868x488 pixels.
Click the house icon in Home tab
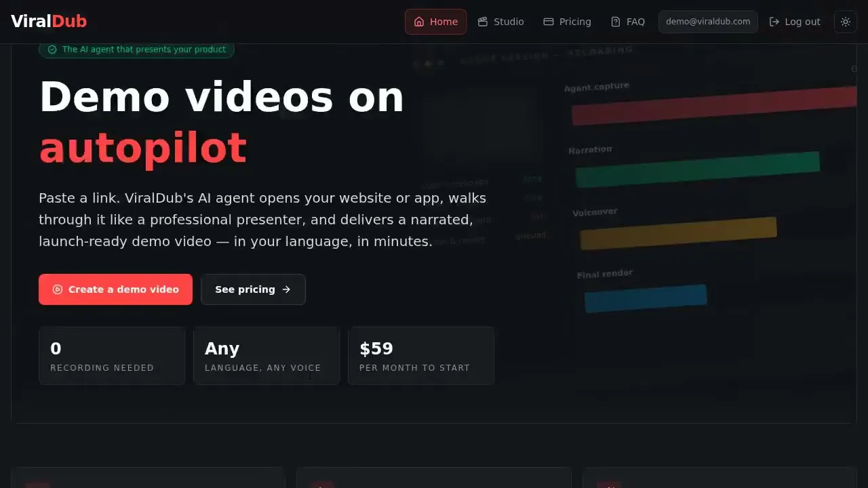point(419,22)
